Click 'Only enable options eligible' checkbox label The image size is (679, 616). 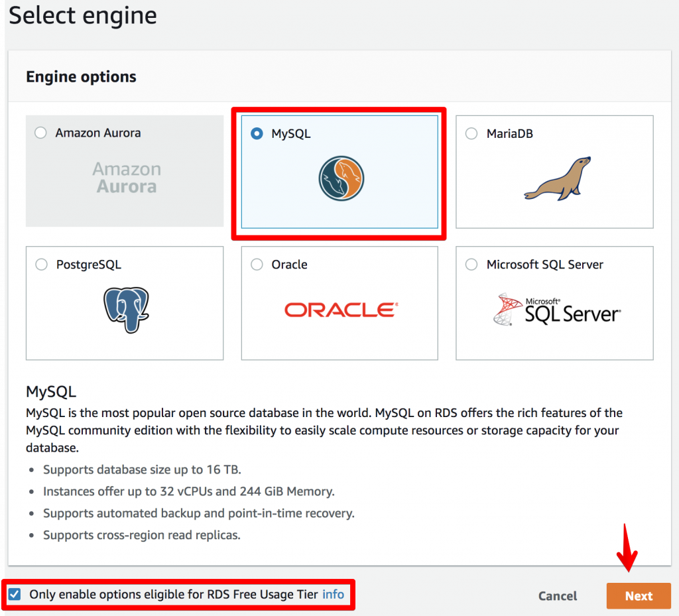coord(174,594)
